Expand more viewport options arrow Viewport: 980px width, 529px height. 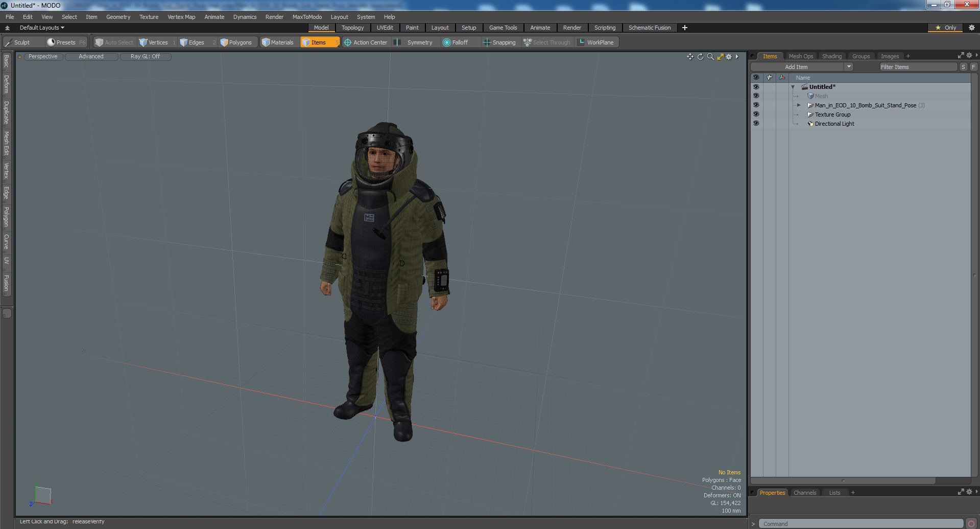click(737, 57)
